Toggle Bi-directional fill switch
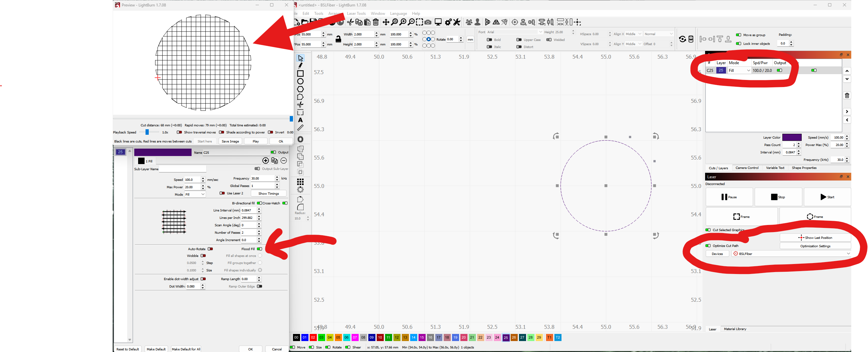868x352 pixels. coord(259,203)
